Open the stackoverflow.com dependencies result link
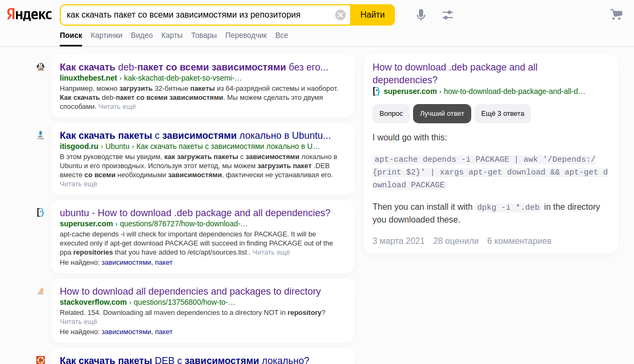The image size is (634, 364). [190, 291]
